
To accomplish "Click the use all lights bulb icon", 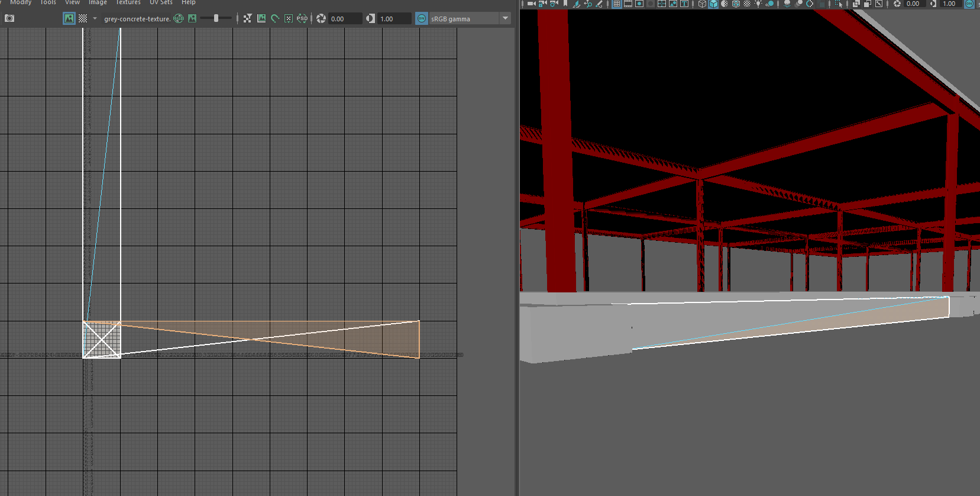I will pyautogui.click(x=758, y=4).
